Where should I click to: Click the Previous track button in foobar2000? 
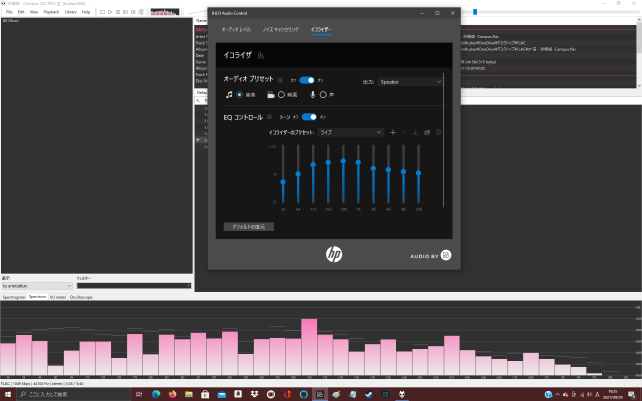tap(125, 12)
